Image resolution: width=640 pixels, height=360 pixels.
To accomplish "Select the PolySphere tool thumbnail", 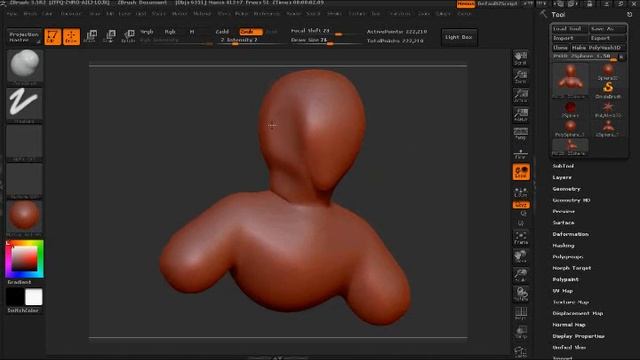I will click(570, 128).
